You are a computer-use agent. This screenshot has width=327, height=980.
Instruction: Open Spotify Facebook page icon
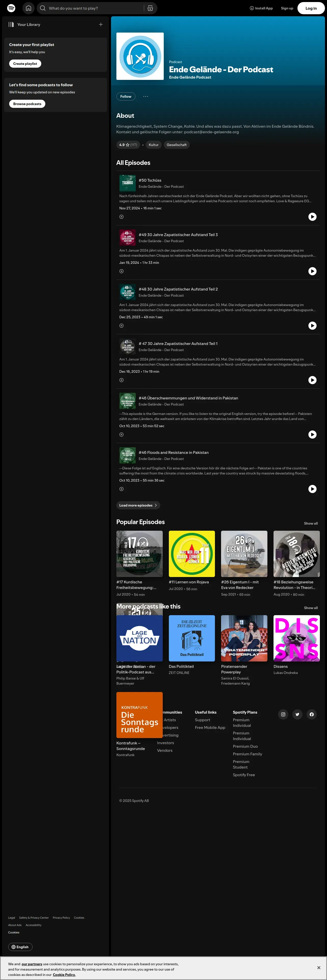point(312,714)
